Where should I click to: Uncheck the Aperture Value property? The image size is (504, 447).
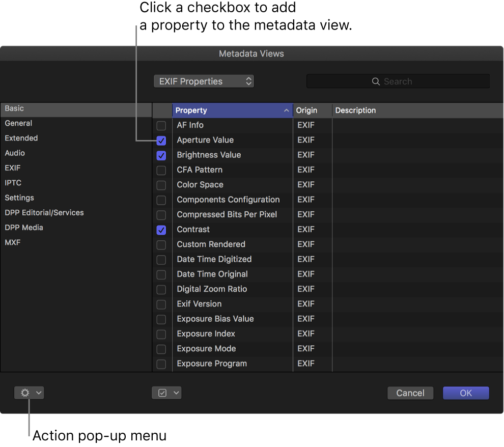point(161,141)
